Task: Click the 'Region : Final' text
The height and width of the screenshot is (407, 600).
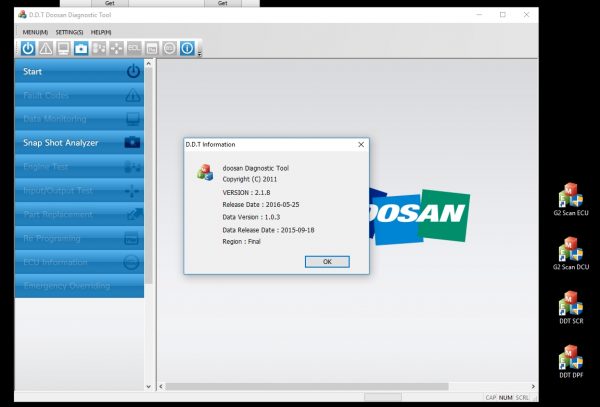Action: 241,242
